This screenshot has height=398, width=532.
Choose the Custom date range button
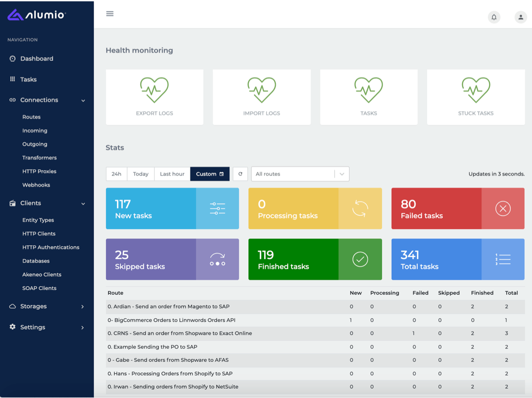click(x=210, y=174)
